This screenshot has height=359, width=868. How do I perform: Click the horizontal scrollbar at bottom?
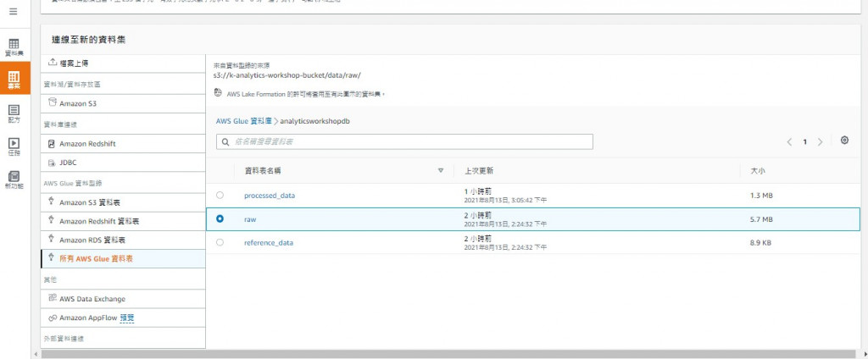448,354
